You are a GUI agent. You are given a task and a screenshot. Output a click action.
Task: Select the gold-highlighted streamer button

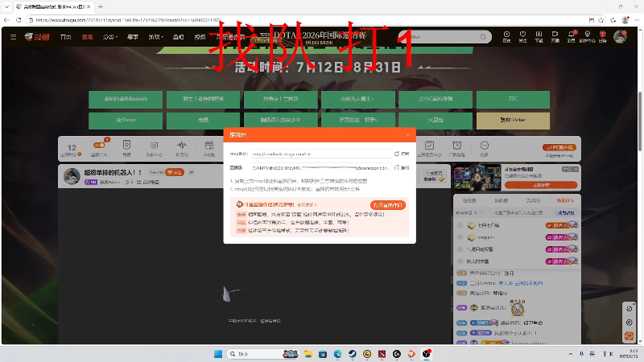(513, 120)
